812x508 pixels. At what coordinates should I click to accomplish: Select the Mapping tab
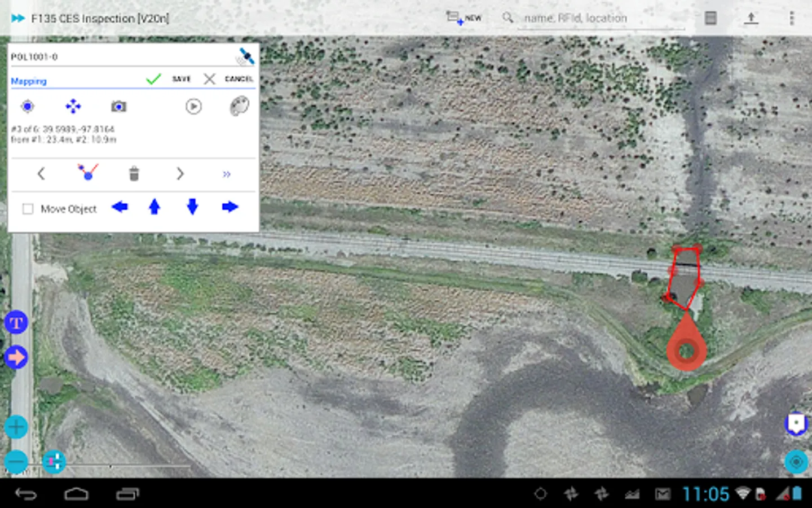(x=29, y=81)
